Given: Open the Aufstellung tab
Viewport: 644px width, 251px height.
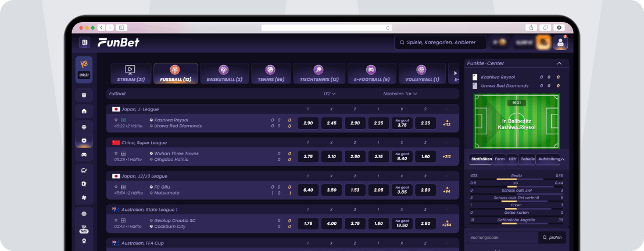Looking at the screenshot, I should (548, 159).
